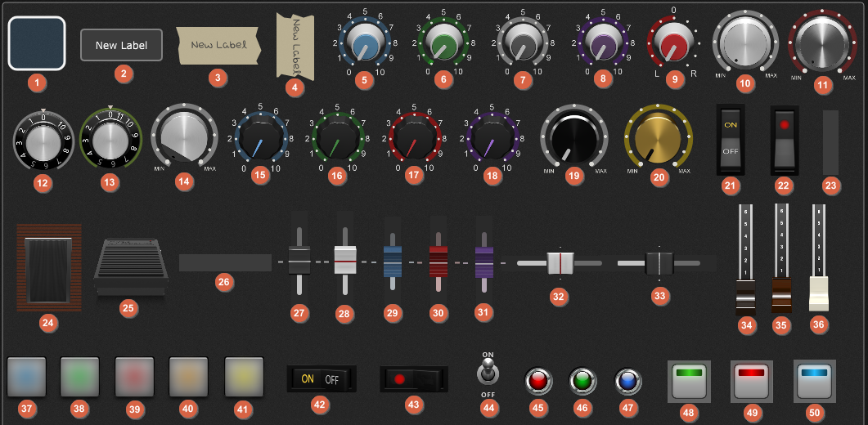Toggle the vertical ON/OFF rocker switch

[731, 139]
